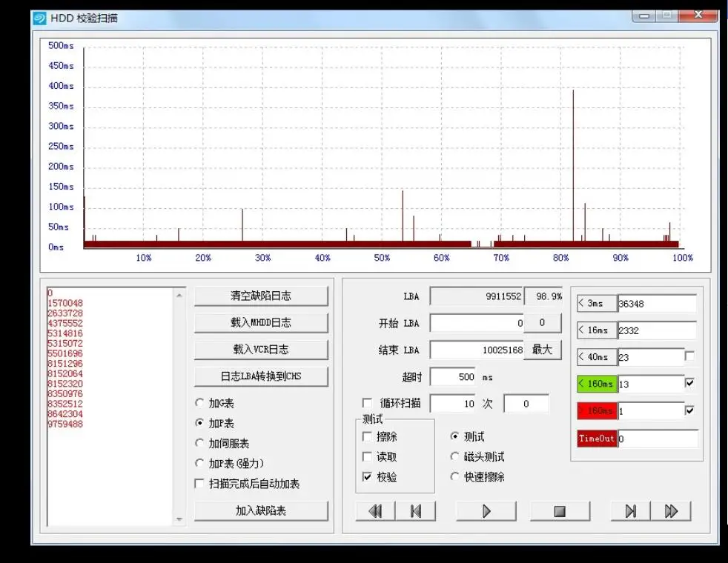Image resolution: width=728 pixels, height=563 pixels.
Task: Select defect entry 9759488 in the list
Action: pyautogui.click(x=65, y=424)
